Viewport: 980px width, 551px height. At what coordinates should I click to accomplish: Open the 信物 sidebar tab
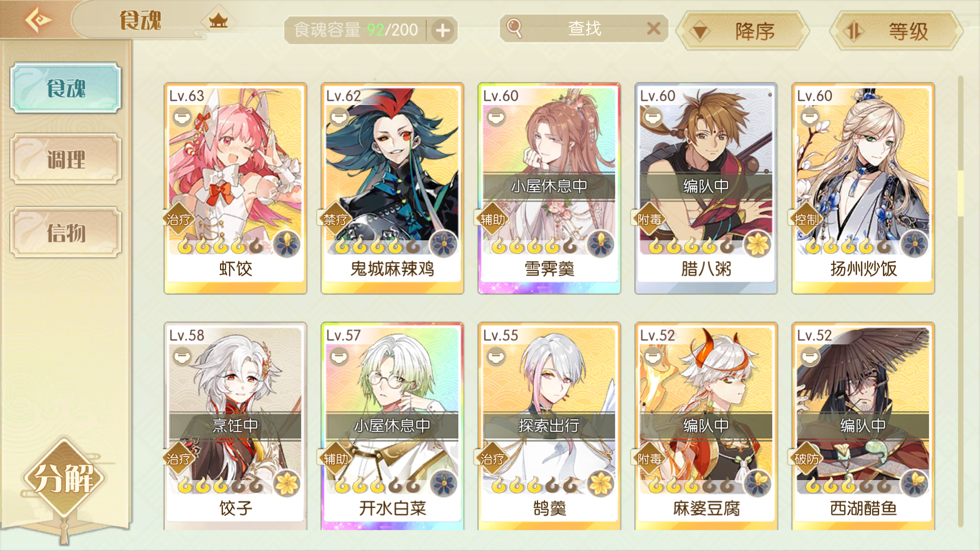point(65,233)
